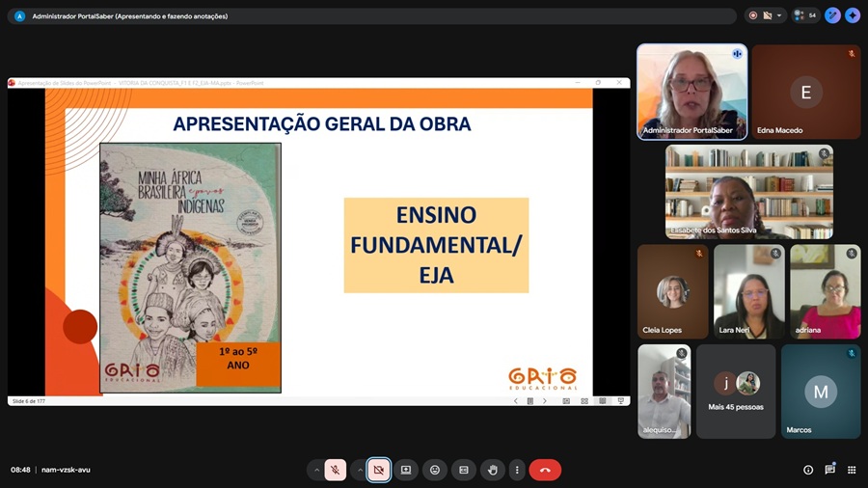868x488 pixels.
Task: Expand camera video settings arrow
Action: tap(359, 470)
